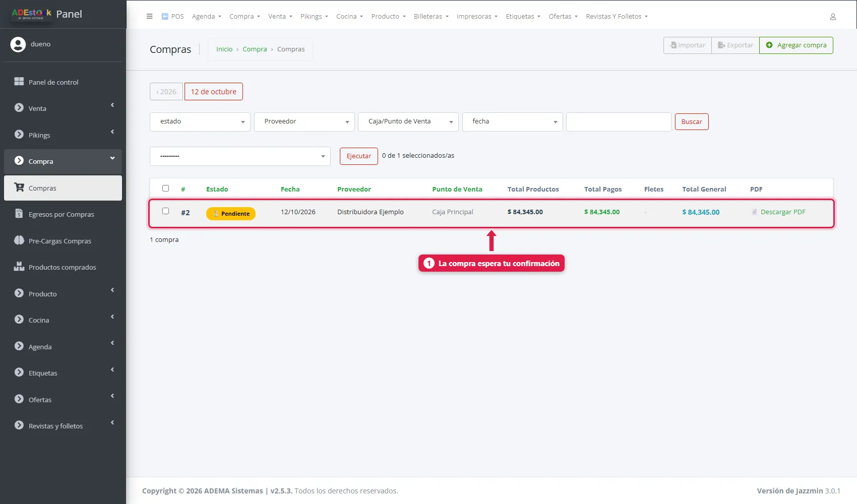857x504 pixels.
Task: Open the Proveedor filter dropdown
Action: pyautogui.click(x=304, y=122)
